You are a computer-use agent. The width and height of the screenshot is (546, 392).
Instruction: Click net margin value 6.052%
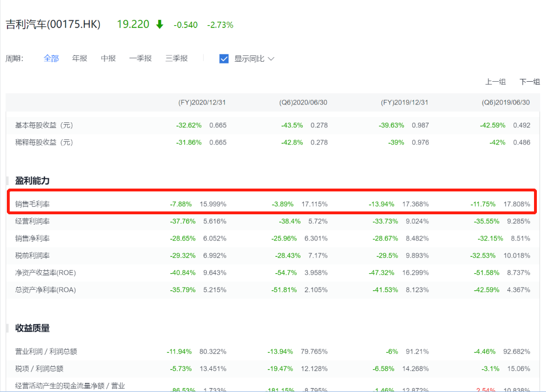[215, 238]
